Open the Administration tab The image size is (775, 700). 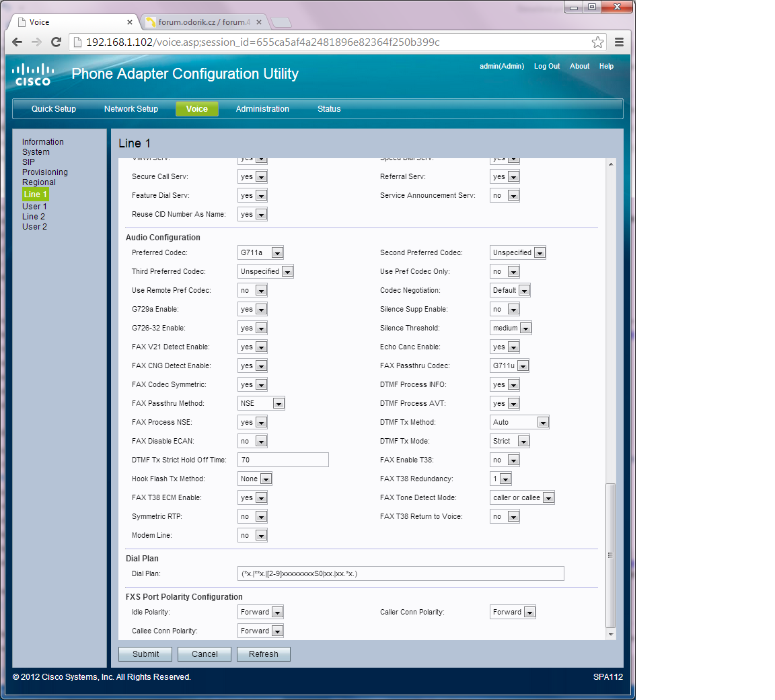coord(262,109)
